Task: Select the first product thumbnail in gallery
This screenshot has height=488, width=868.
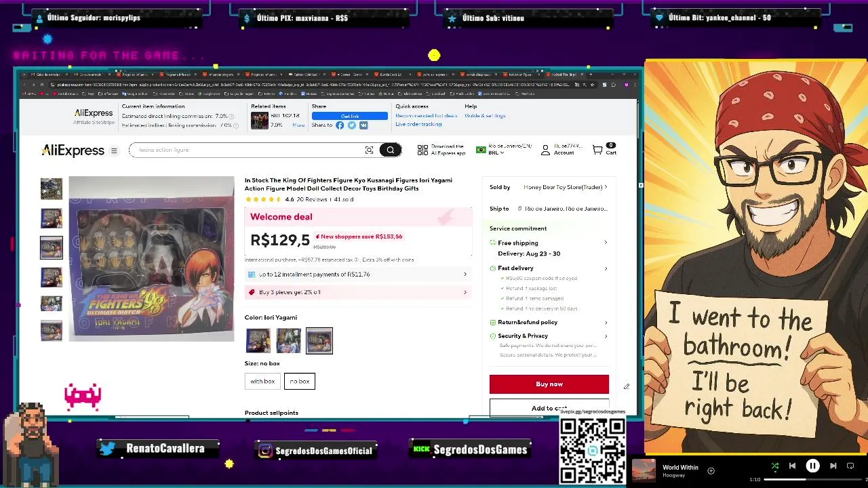Action: [51, 188]
